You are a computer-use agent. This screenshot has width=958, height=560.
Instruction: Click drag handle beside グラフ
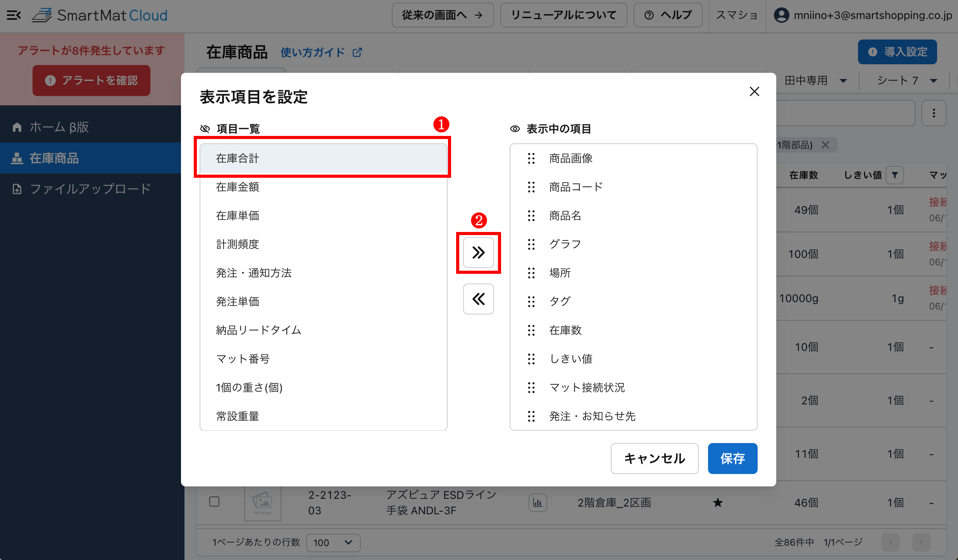click(531, 244)
